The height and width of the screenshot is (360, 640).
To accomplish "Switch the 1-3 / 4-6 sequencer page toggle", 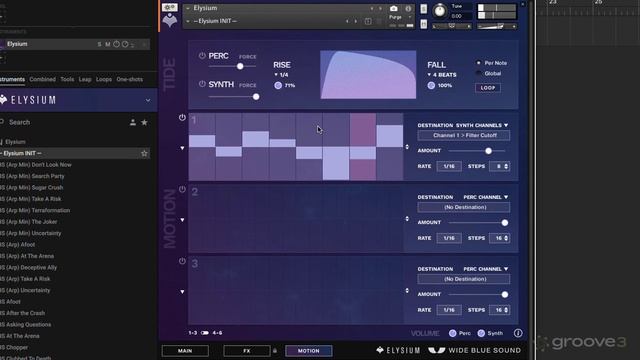I will 205,333.
